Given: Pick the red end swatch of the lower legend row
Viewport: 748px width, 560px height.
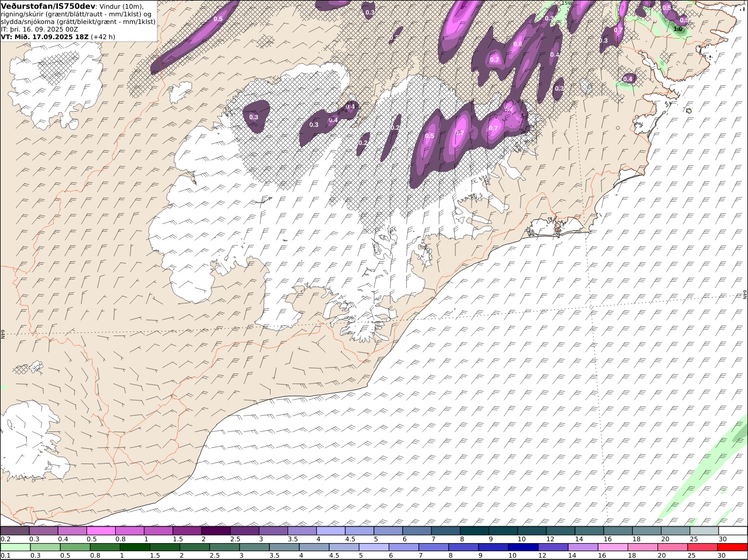Looking at the screenshot, I should (x=732, y=547).
